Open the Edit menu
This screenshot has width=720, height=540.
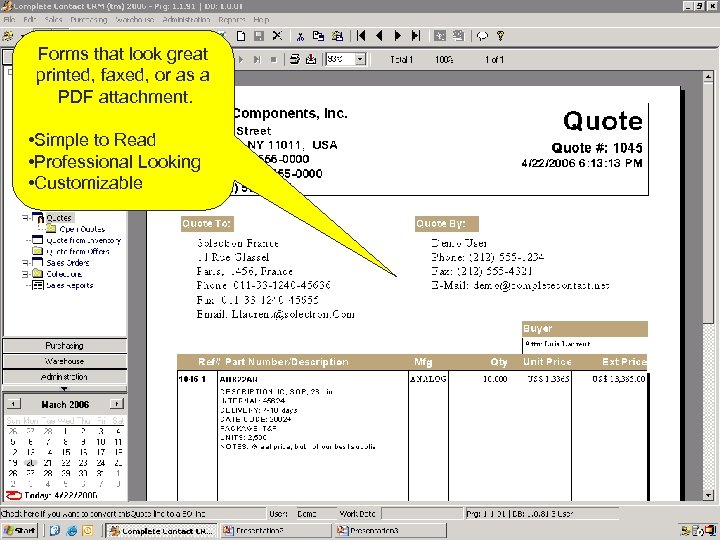30,20
